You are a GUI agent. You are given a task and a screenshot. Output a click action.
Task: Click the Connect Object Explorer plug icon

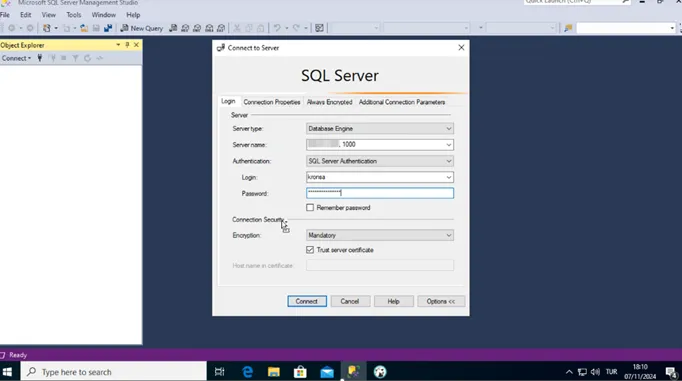coord(40,58)
